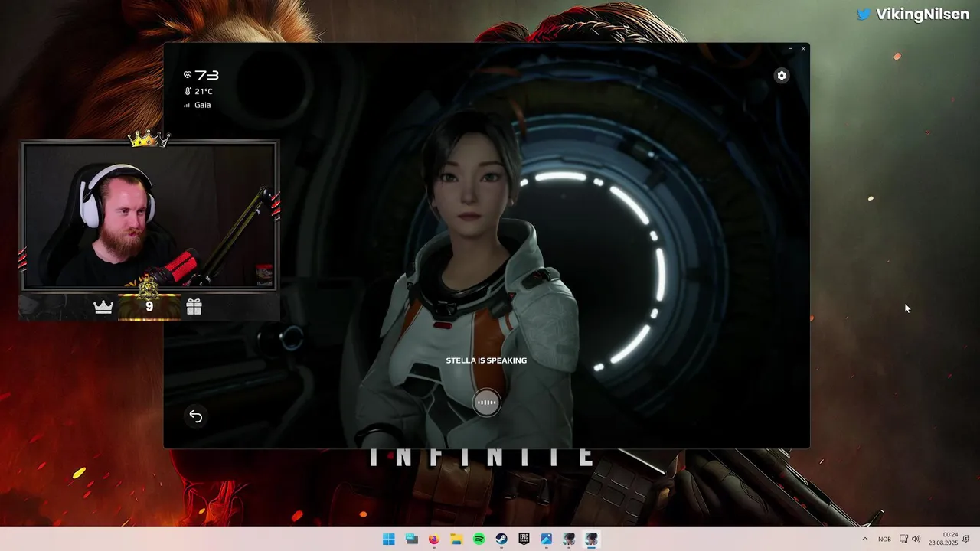Open File Explorer from the taskbar

[x=456, y=540]
